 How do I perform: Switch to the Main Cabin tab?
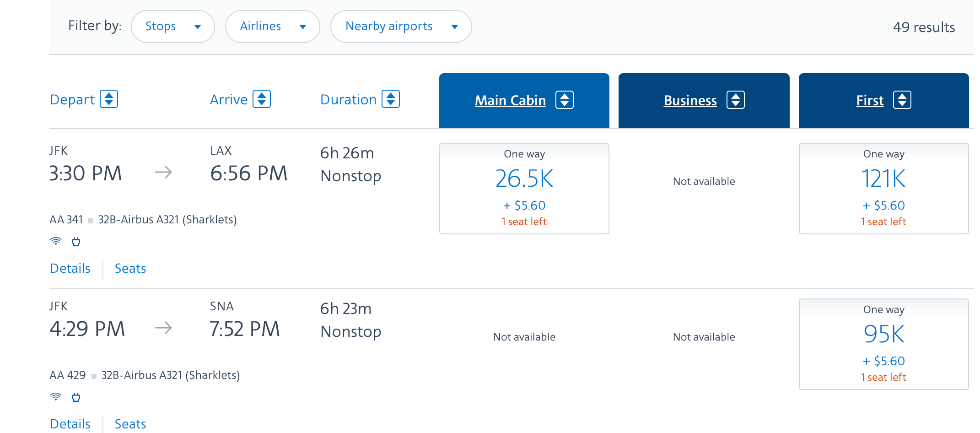point(510,101)
